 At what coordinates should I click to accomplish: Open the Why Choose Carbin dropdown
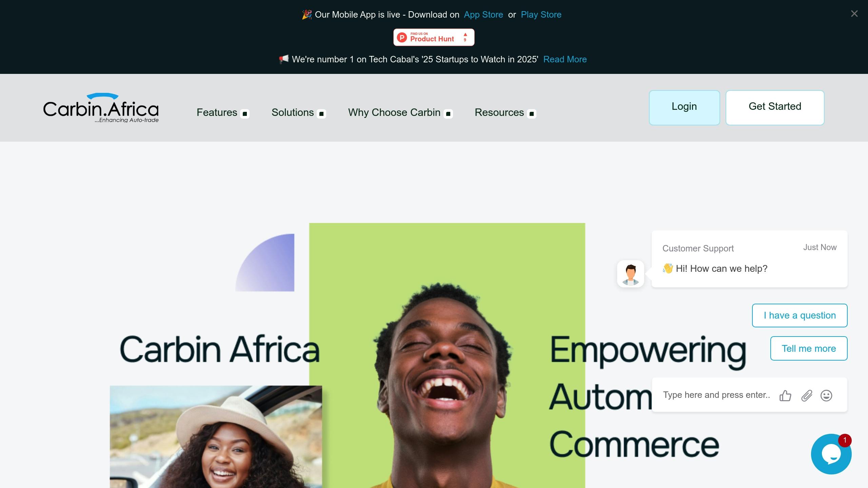(x=400, y=113)
